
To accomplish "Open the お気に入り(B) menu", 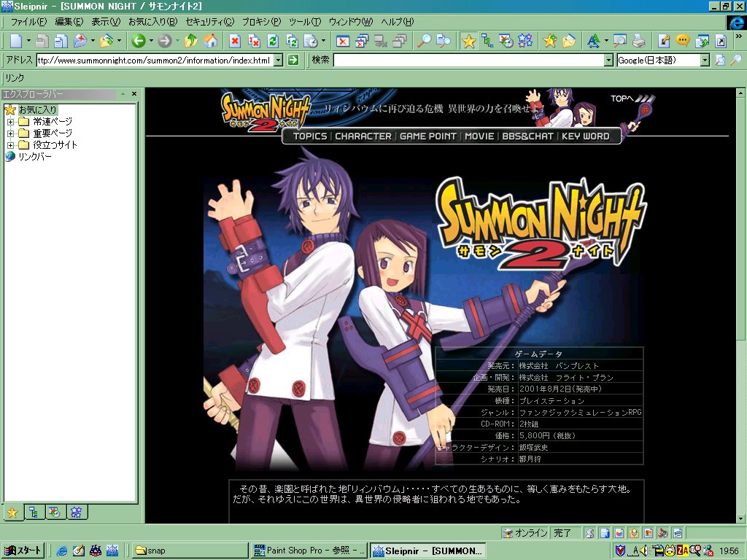I will [x=153, y=21].
